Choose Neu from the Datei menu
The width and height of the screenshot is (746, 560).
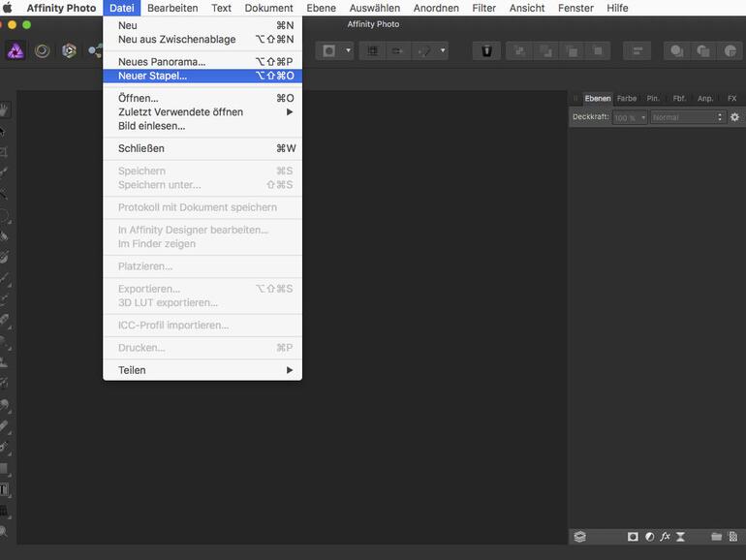(x=202, y=25)
